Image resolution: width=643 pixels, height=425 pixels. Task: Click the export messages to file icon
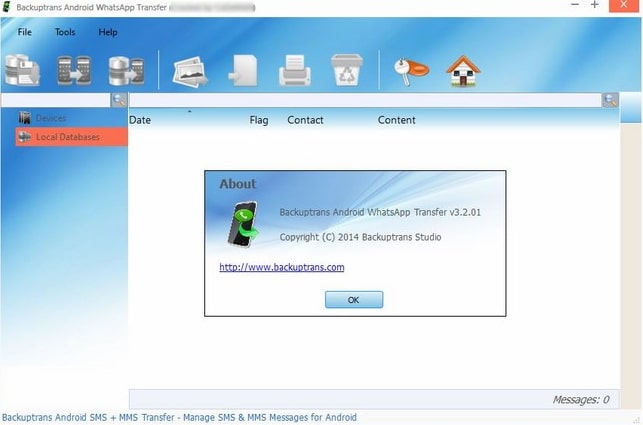click(243, 71)
